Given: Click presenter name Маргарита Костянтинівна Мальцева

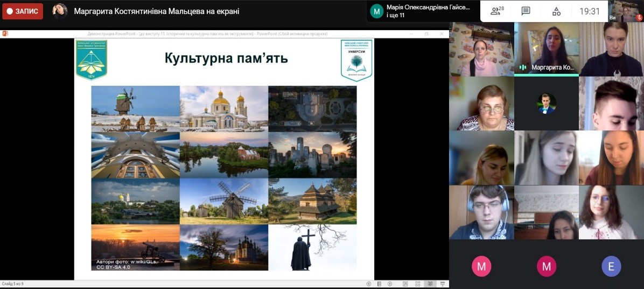Looking at the screenshot, I should click(x=156, y=11).
